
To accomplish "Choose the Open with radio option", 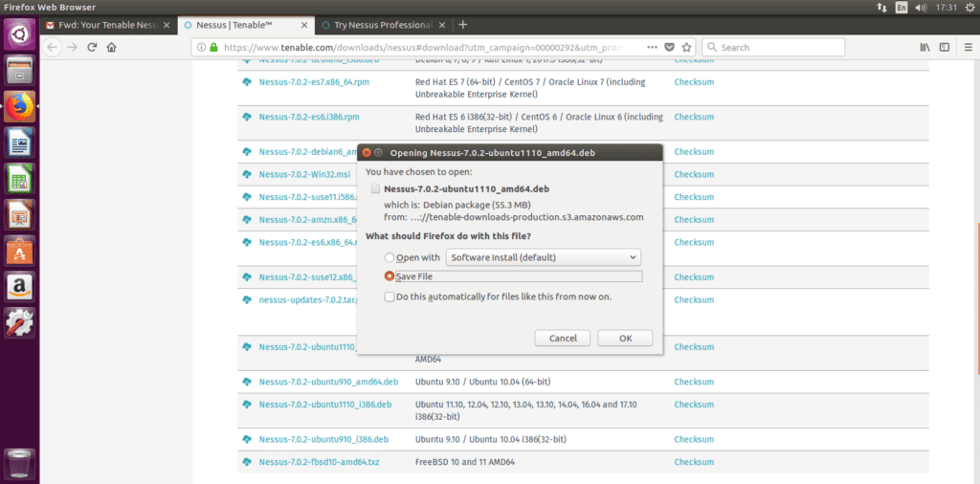I will [x=390, y=257].
